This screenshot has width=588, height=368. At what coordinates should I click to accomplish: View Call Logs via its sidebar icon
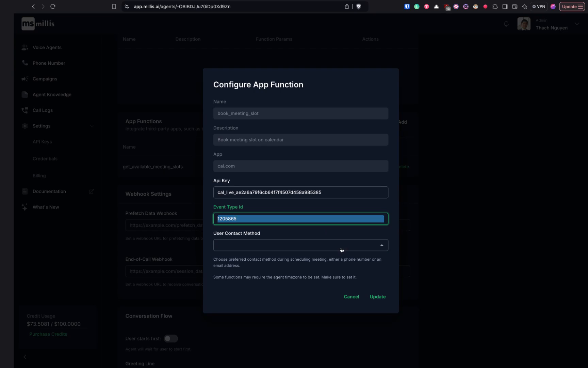tap(24, 110)
